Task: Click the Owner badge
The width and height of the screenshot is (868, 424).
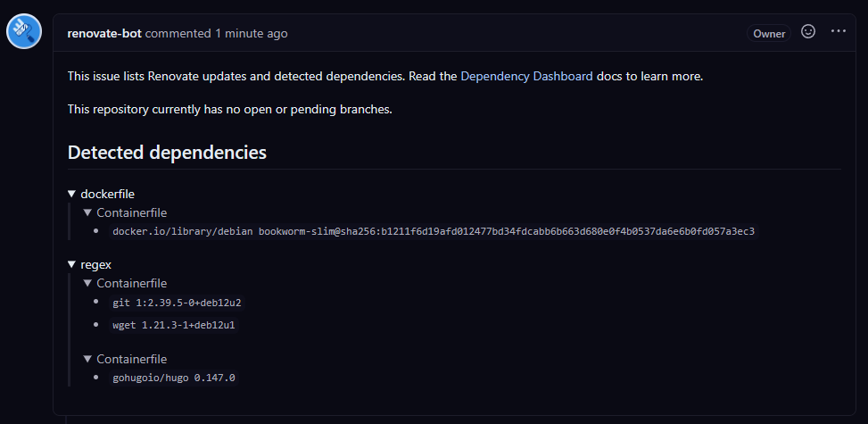Action: (x=769, y=33)
